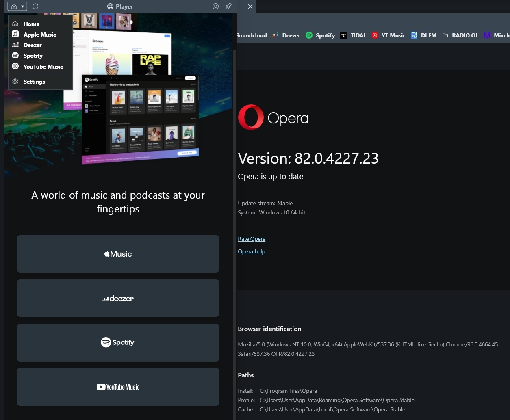Select Home from the dropdown menu
510x420 pixels.
[31, 24]
